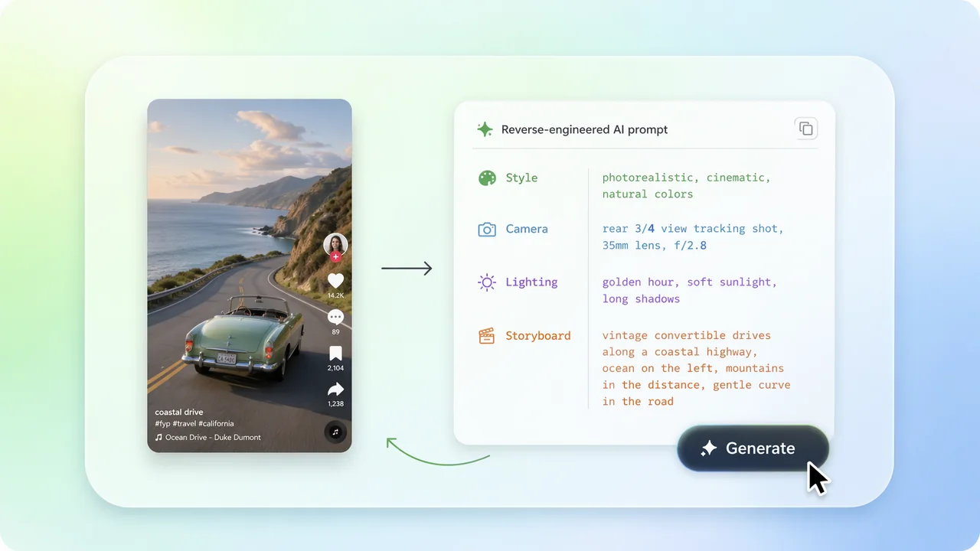Click the Storyboard clapperboard icon
This screenshot has width=980, height=551.
pos(487,336)
